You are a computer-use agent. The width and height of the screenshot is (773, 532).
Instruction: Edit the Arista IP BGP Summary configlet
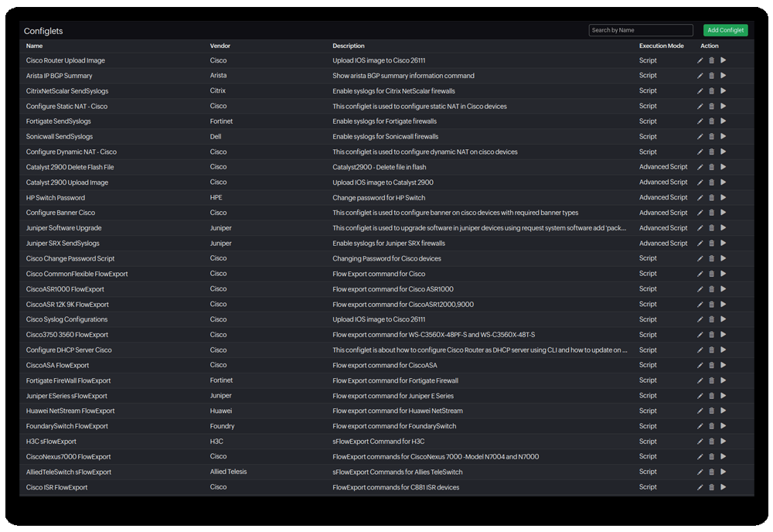(700, 76)
